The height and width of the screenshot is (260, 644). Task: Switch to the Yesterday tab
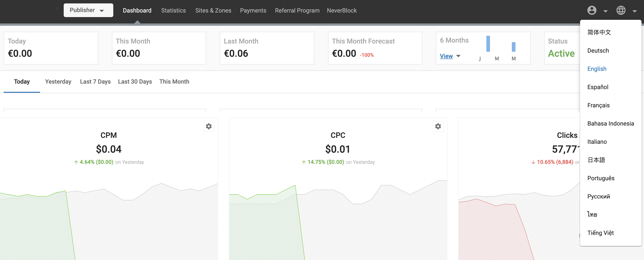[x=58, y=82]
